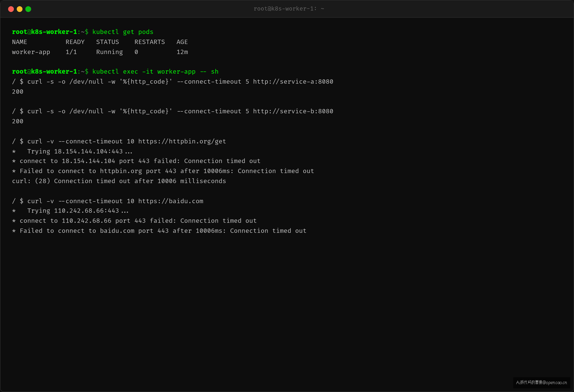Click the STATUS column header
Screen dimensions: 574x392
tap(107, 42)
